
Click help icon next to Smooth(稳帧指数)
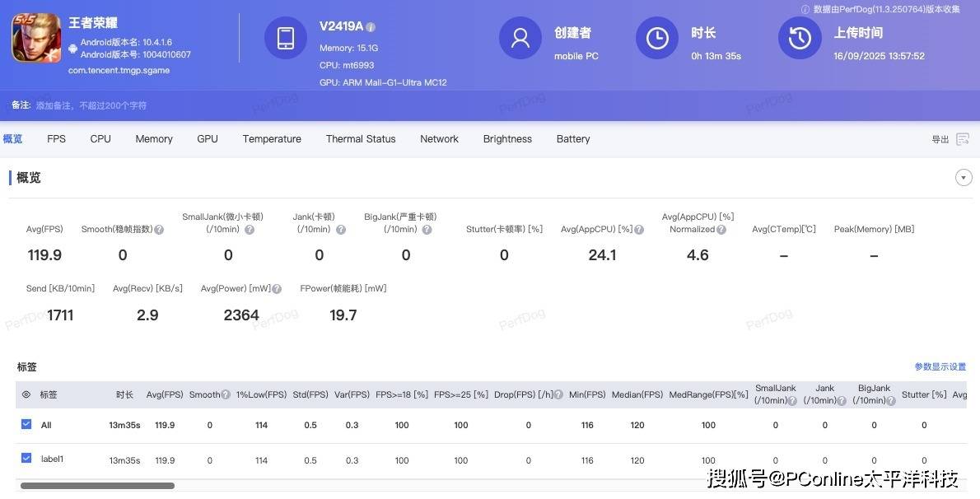[159, 230]
